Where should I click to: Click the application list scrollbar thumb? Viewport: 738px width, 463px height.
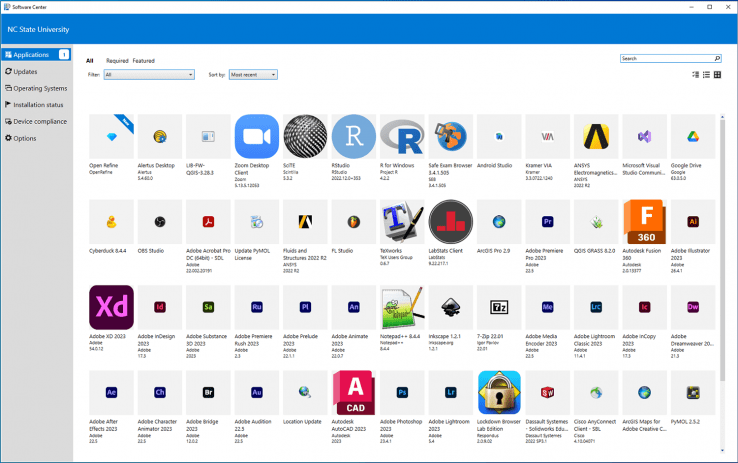coord(722,250)
